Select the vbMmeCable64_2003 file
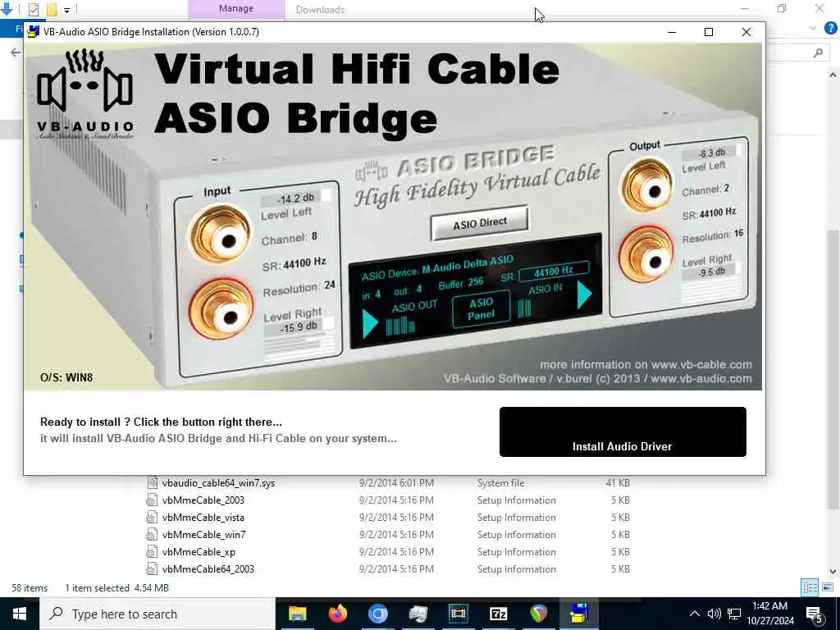Viewport: 840px width, 630px height. click(x=208, y=568)
